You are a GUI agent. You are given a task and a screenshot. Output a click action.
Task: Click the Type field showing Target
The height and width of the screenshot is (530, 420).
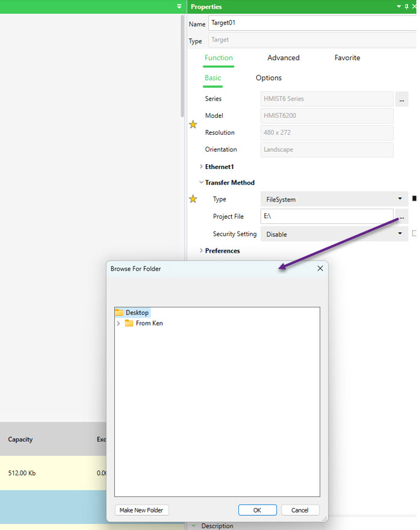pyautogui.click(x=312, y=40)
